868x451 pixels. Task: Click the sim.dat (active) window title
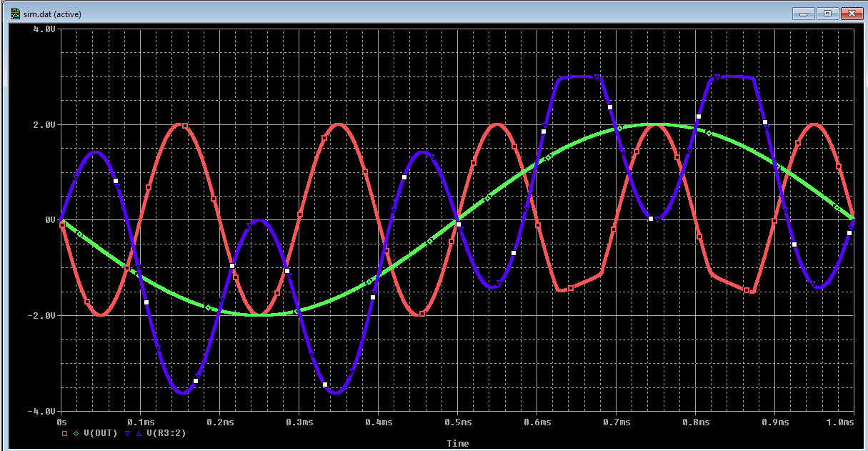pyautogui.click(x=52, y=13)
